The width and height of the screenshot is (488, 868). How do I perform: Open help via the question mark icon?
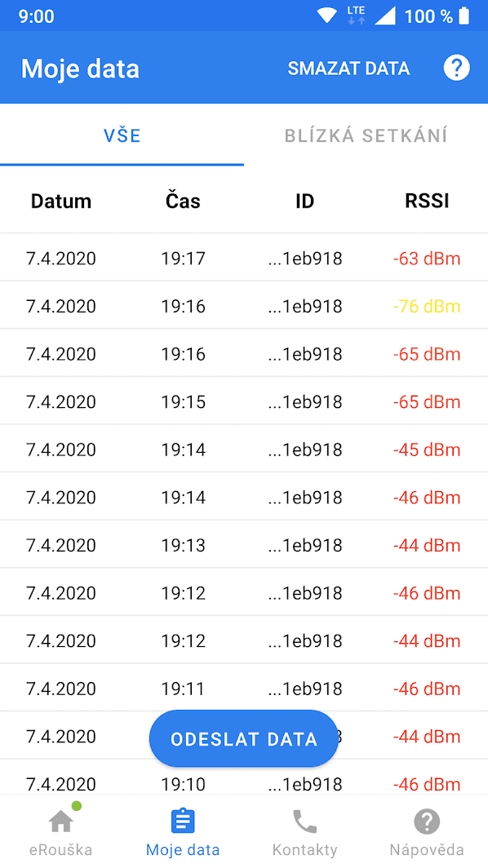[x=457, y=68]
